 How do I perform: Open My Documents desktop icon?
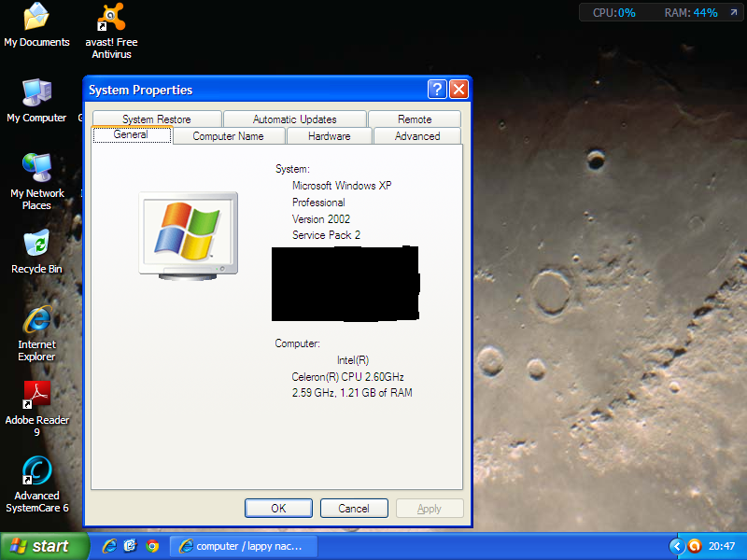tap(36, 25)
